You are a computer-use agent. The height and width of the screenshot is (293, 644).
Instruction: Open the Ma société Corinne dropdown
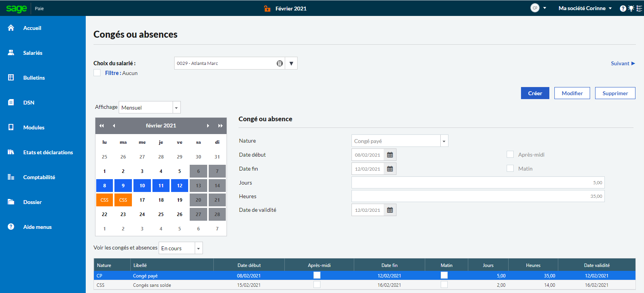(585, 8)
